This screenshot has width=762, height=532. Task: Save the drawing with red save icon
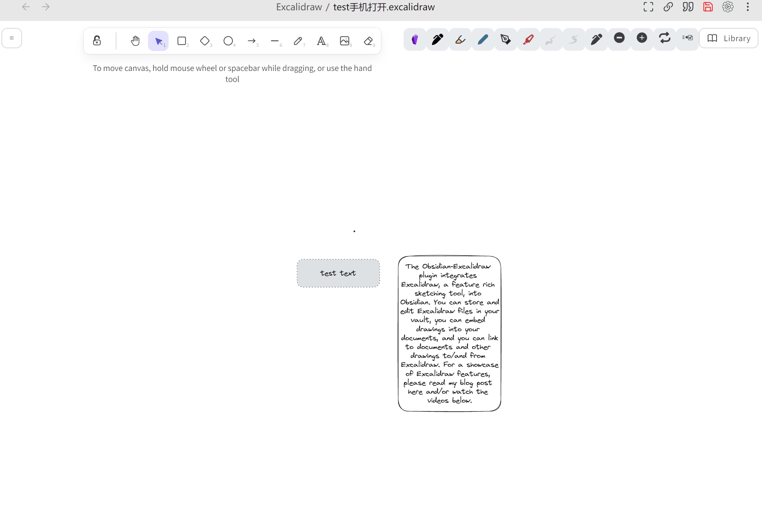point(708,7)
